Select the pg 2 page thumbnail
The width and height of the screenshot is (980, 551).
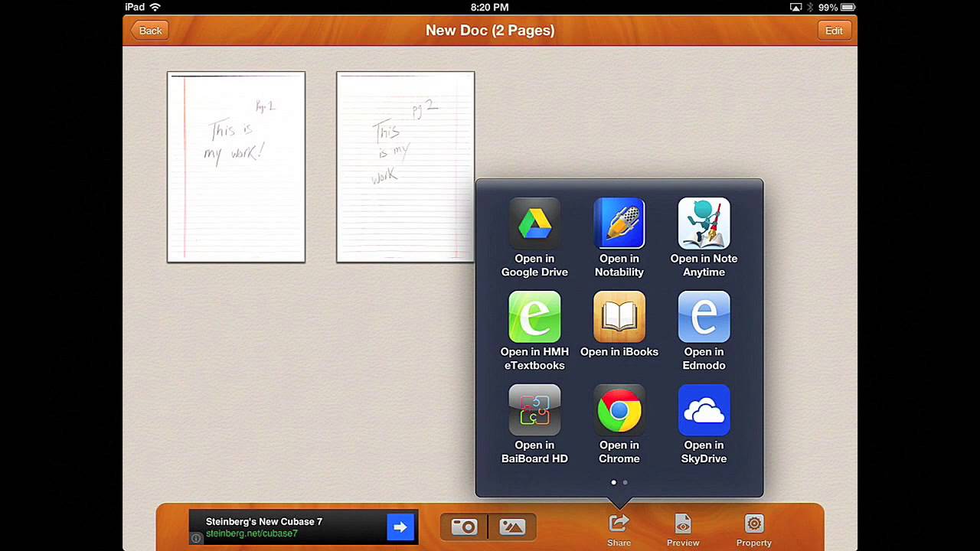tap(405, 167)
